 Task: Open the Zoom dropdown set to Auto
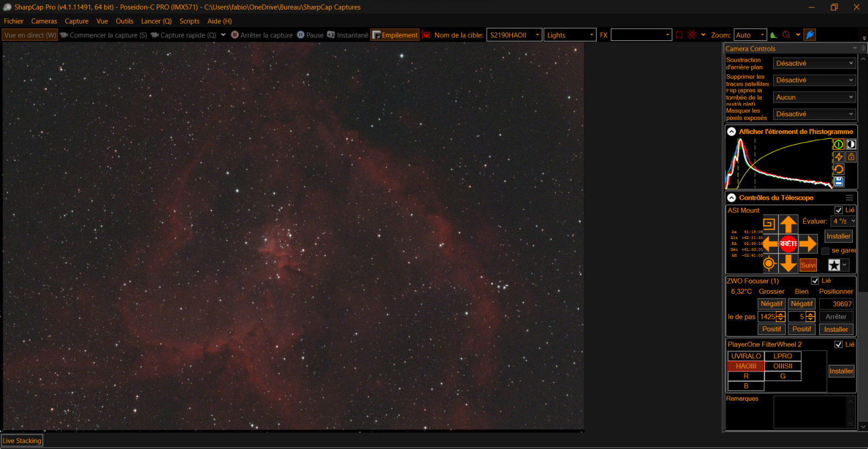point(750,35)
